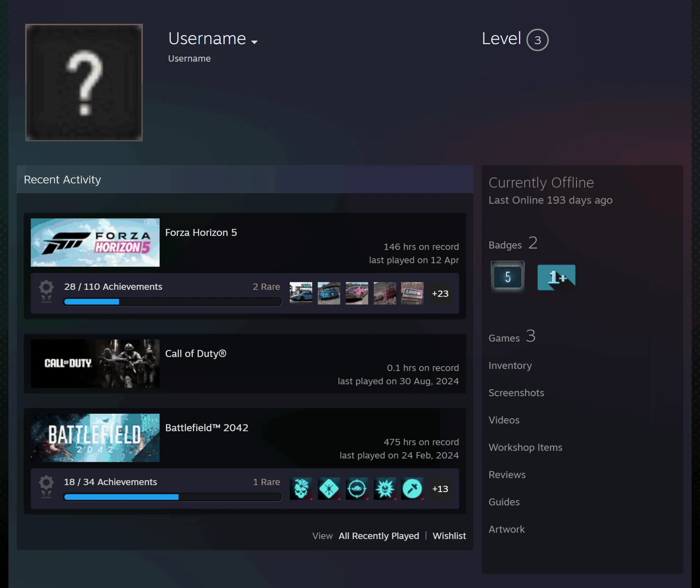The height and width of the screenshot is (588, 700).
Task: Open the Forza Horizon 5 game banner
Action: tap(95, 242)
